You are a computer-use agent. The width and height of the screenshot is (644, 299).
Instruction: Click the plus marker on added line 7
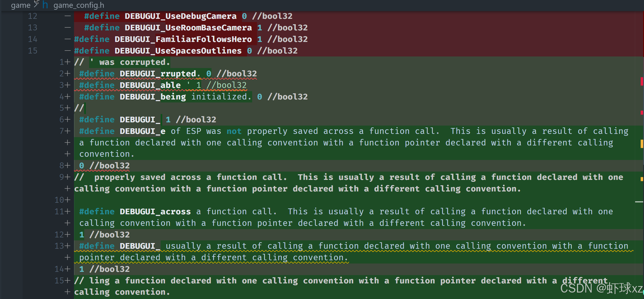pos(68,131)
